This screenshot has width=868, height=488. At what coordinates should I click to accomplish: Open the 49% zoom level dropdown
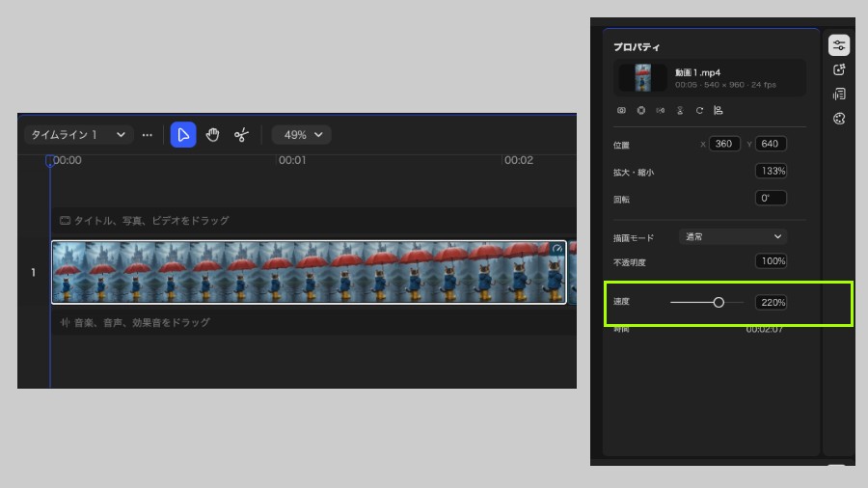(x=301, y=135)
